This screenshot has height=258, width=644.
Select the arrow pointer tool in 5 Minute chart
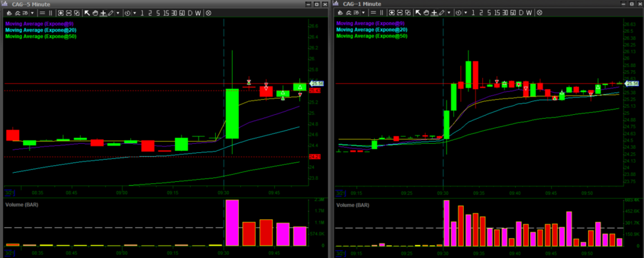(87, 13)
